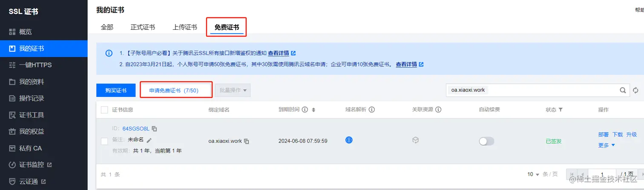Viewport: 644px width, 190px height.
Task: Click the 共 1 条 total count text
Action: (x=110, y=174)
